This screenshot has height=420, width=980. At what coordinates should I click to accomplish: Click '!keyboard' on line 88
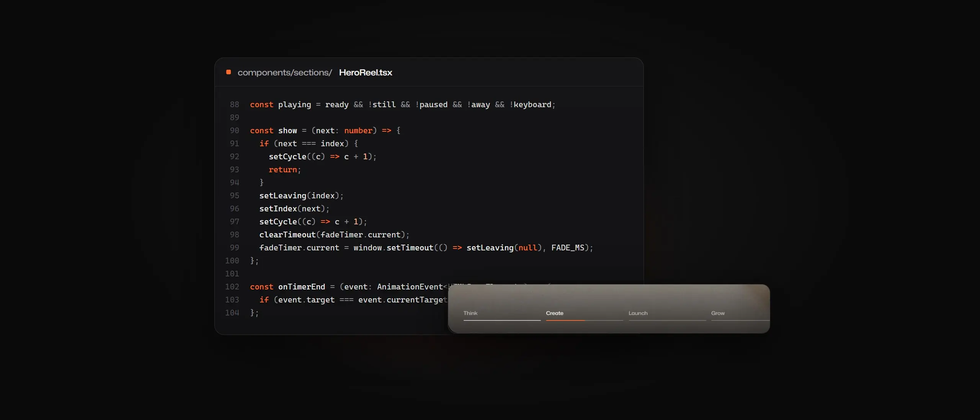click(x=530, y=105)
